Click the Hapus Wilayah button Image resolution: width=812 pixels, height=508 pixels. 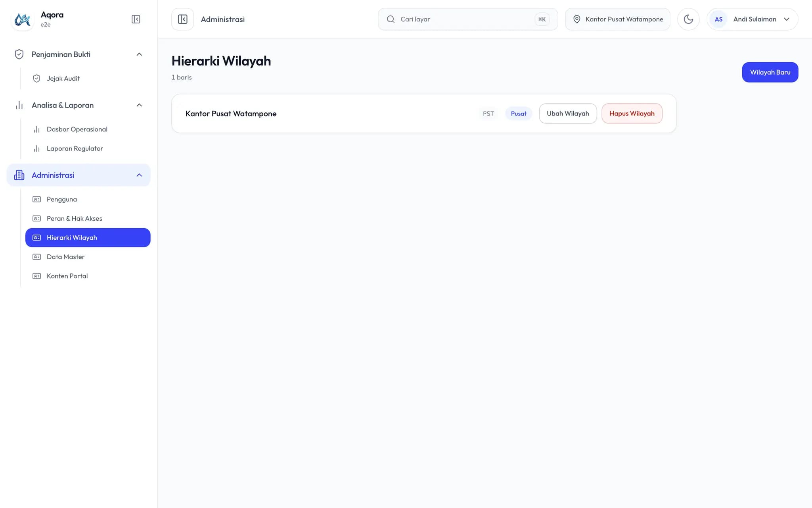click(x=632, y=114)
